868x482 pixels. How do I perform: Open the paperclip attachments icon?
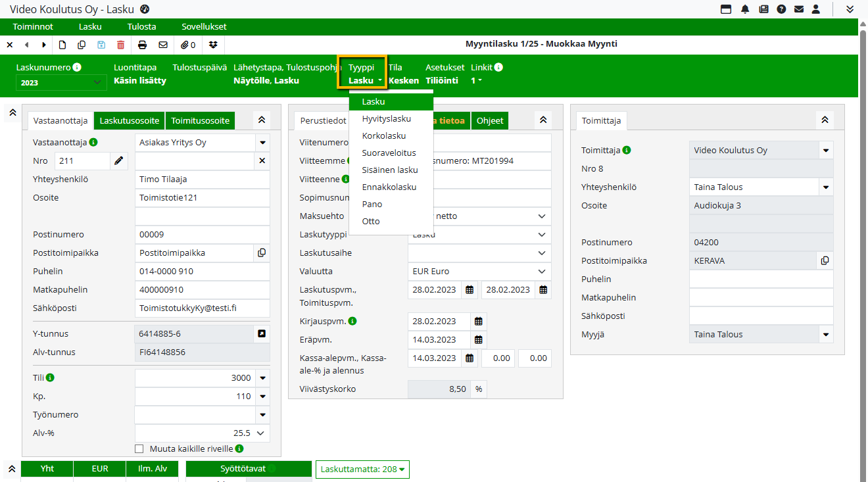point(189,45)
